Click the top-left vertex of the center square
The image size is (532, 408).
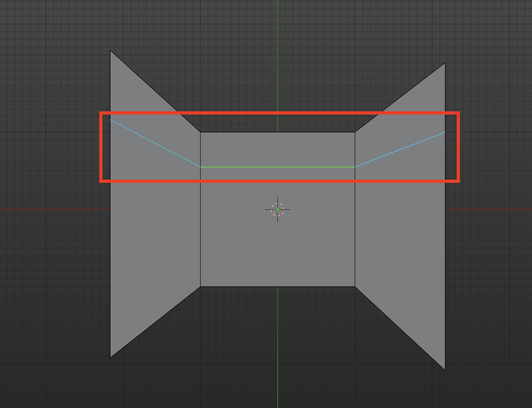(200, 132)
